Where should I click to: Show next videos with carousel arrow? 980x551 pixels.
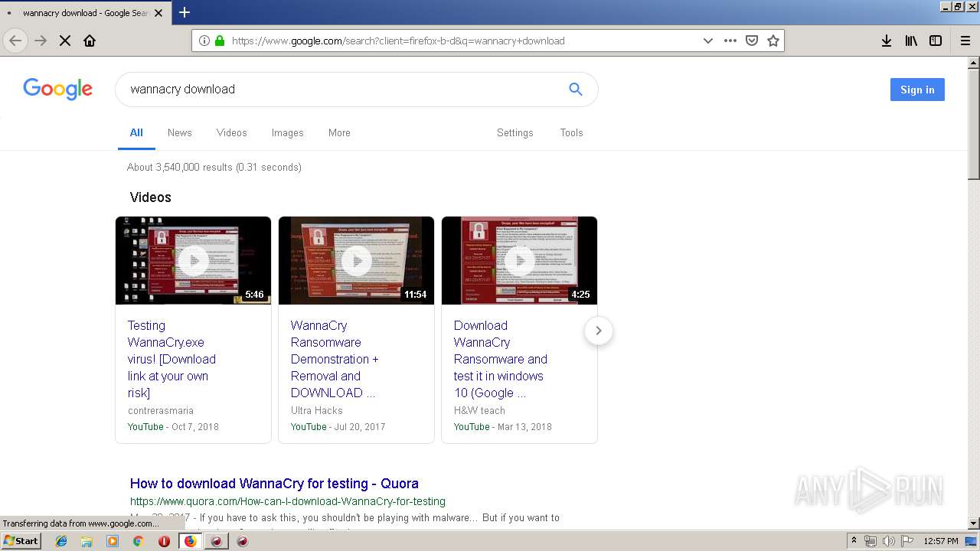point(599,331)
